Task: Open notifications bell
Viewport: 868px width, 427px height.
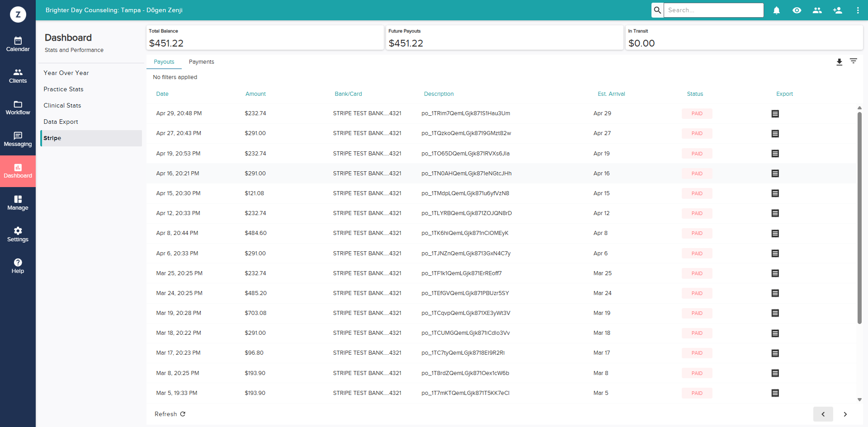Action: tap(776, 10)
